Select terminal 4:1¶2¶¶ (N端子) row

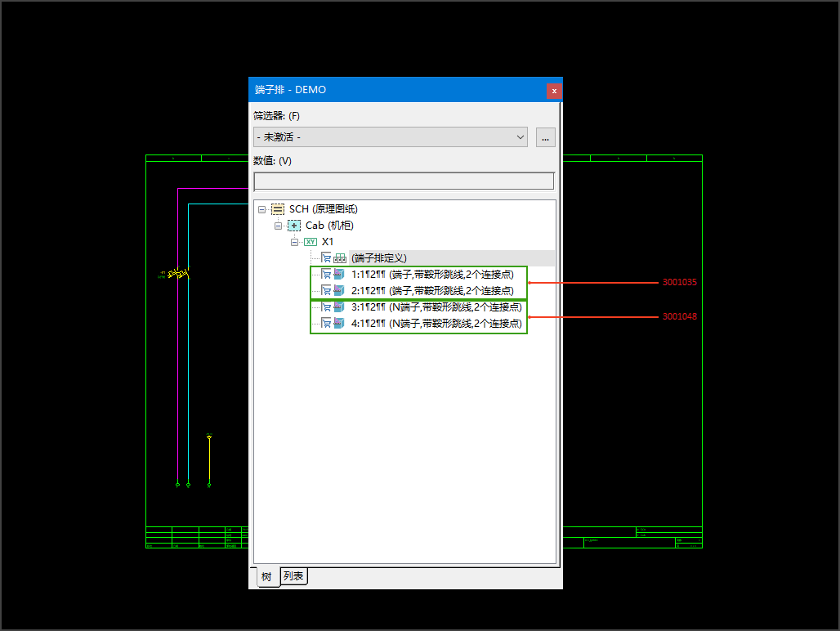pos(436,324)
